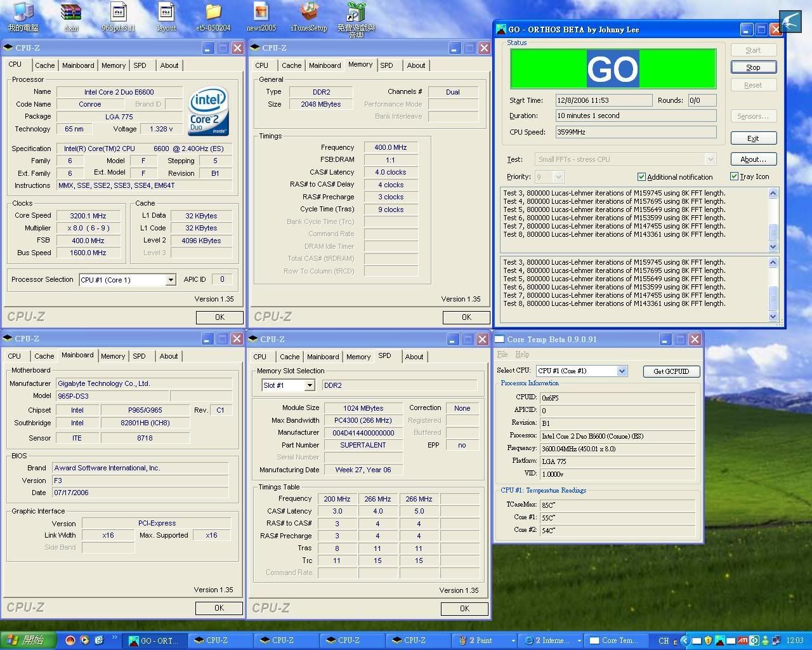Viewport: 812px width, 650px height.
Task: Click Exit button in ORTHOS
Action: coord(753,138)
